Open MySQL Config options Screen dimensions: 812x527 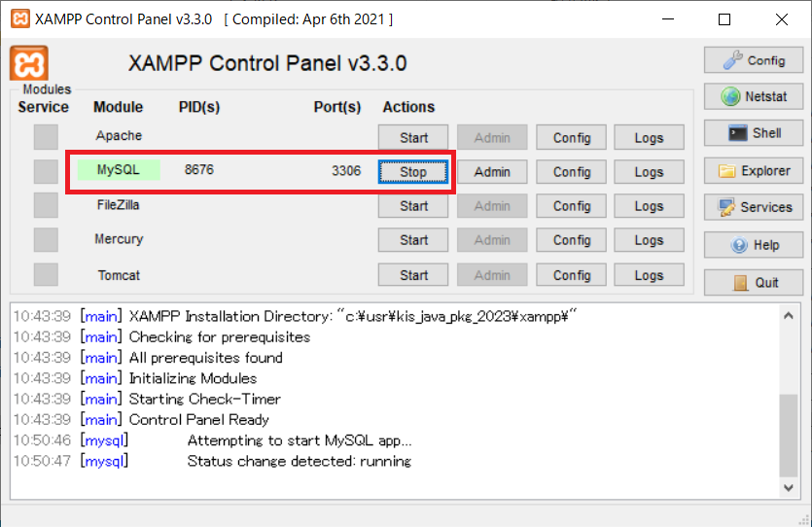coord(572,172)
